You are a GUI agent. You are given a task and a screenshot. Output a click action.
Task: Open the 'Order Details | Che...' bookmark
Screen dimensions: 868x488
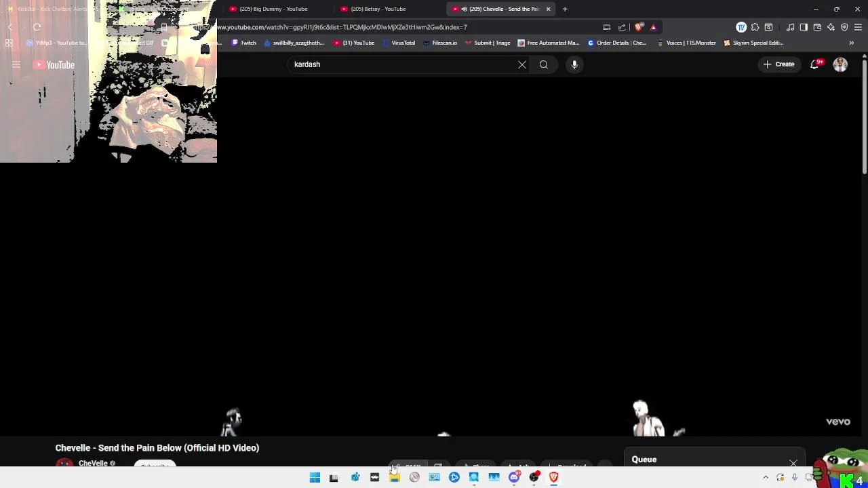[x=617, y=43]
